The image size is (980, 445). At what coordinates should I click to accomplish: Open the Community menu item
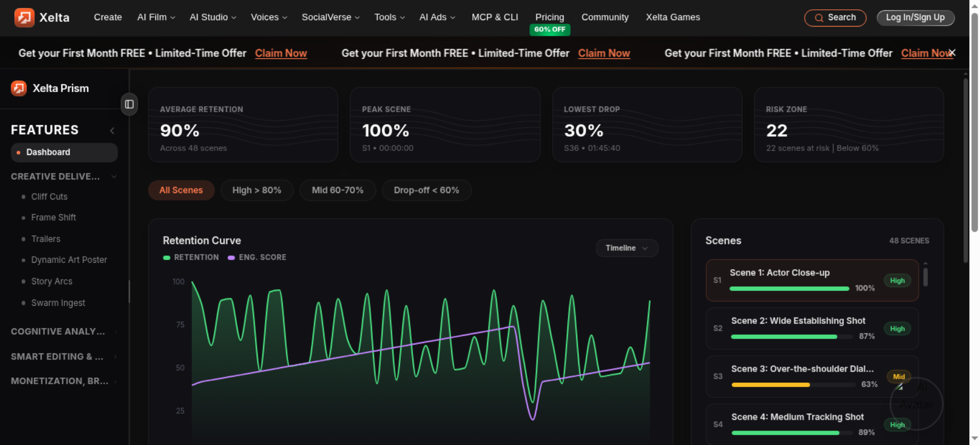(605, 17)
